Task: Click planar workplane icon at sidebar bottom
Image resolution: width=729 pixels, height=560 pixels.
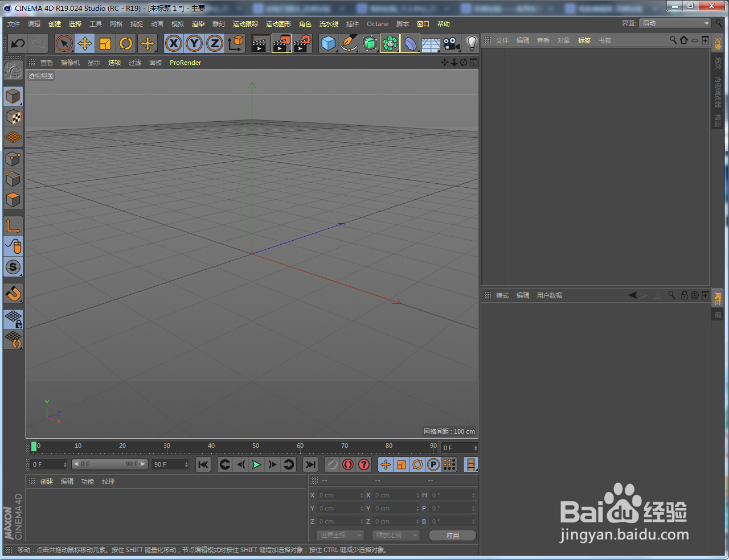Action: 13,340
